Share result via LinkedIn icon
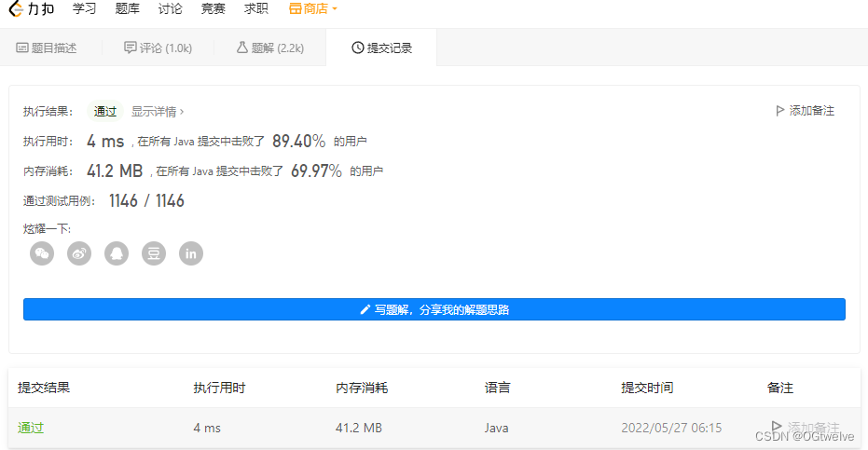 coord(191,253)
